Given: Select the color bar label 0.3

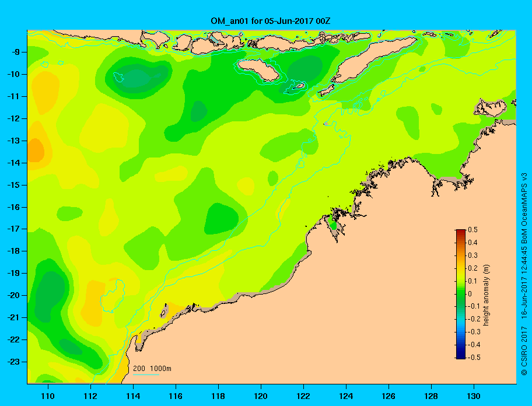Looking at the screenshot, I should (x=473, y=256).
